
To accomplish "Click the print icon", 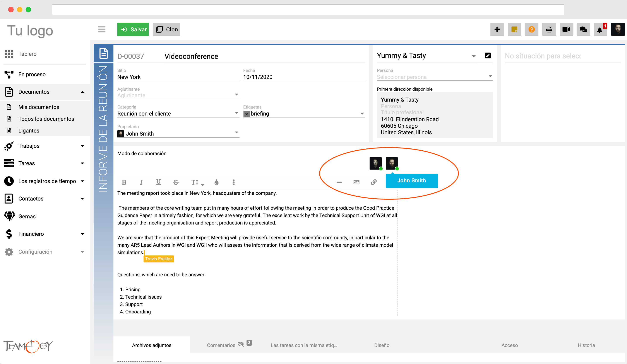I will pyautogui.click(x=549, y=29).
